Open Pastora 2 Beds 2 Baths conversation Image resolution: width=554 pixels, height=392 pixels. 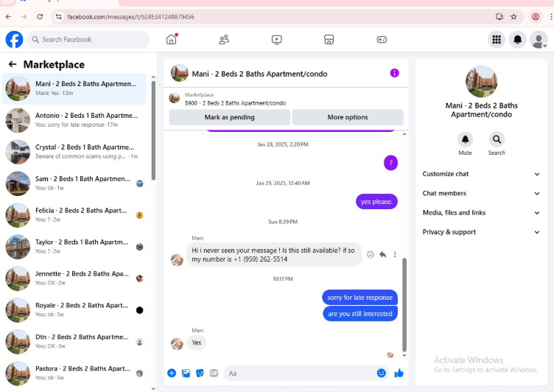[74, 374]
